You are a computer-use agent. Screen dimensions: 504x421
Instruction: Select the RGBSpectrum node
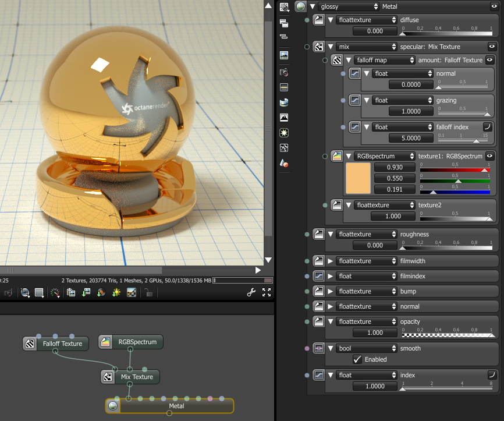pos(130,342)
